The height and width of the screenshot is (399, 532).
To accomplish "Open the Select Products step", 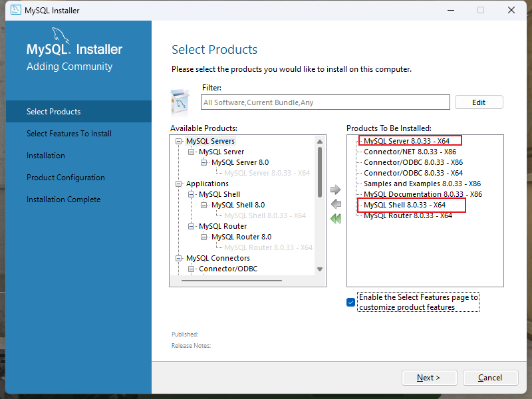I will pyautogui.click(x=78, y=111).
